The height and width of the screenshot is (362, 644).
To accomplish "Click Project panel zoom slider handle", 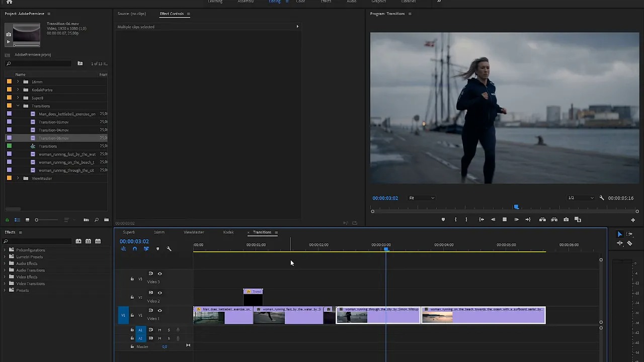I will pos(37,220).
